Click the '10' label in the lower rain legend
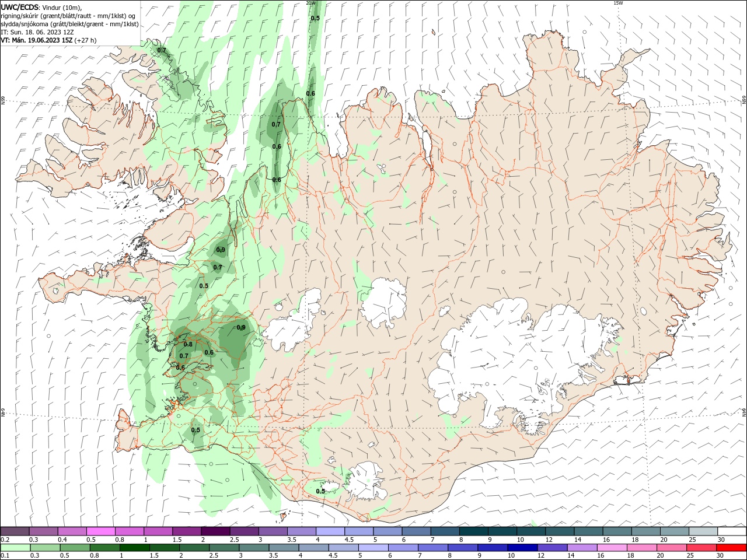The image size is (747, 560). (511, 556)
